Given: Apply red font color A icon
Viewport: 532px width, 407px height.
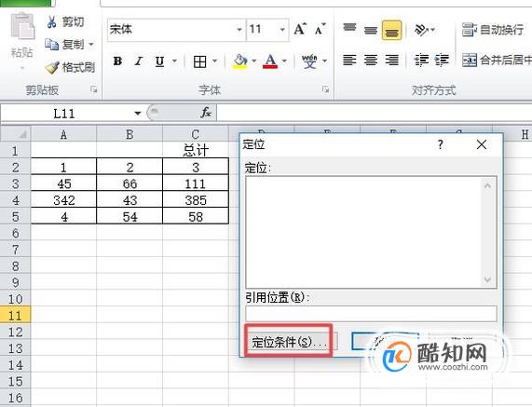Looking at the screenshot, I should [270, 61].
